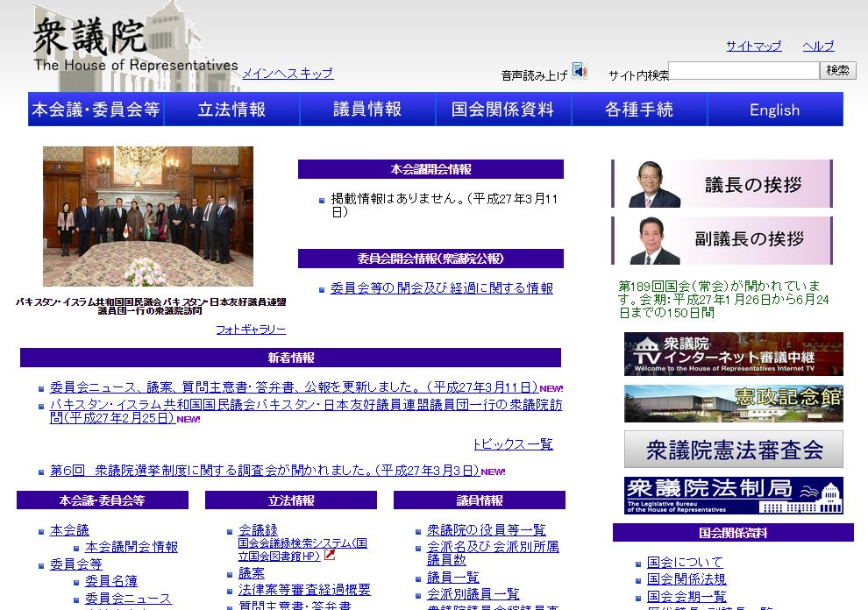Open the 衆議院 House of Representatives logo
This screenshot has height=610, width=868.
(136, 45)
